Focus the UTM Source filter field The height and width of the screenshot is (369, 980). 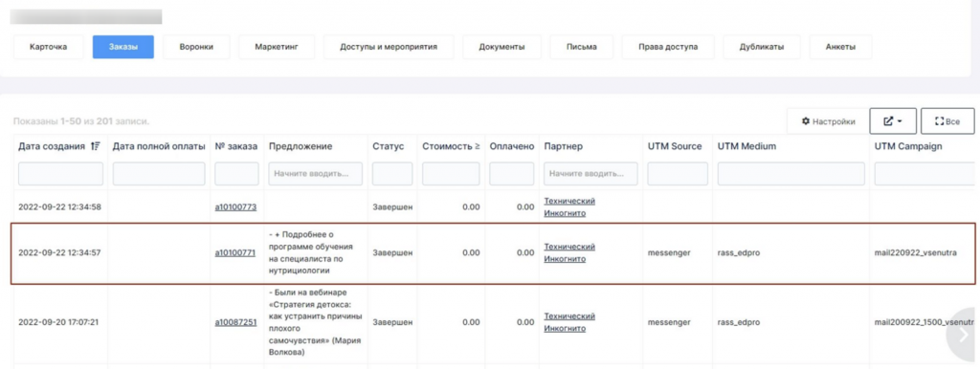click(x=678, y=174)
